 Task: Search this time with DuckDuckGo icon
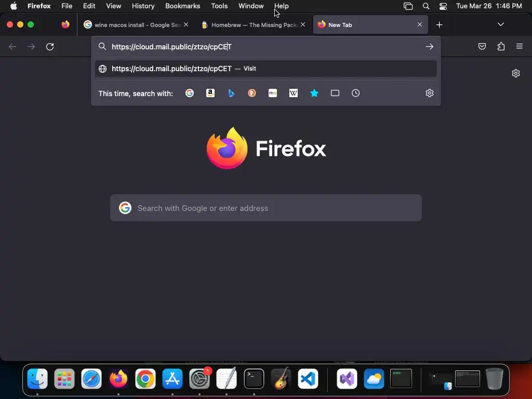click(252, 93)
